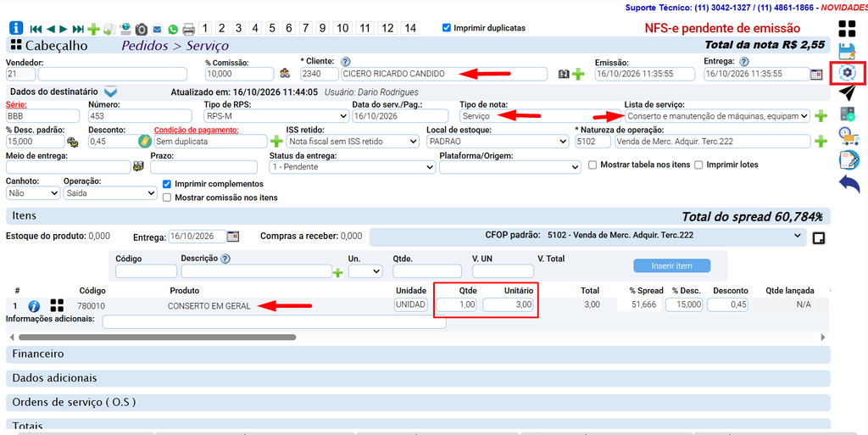Expand the Financeiro section
The height and width of the screenshot is (435, 868).
(x=418, y=354)
